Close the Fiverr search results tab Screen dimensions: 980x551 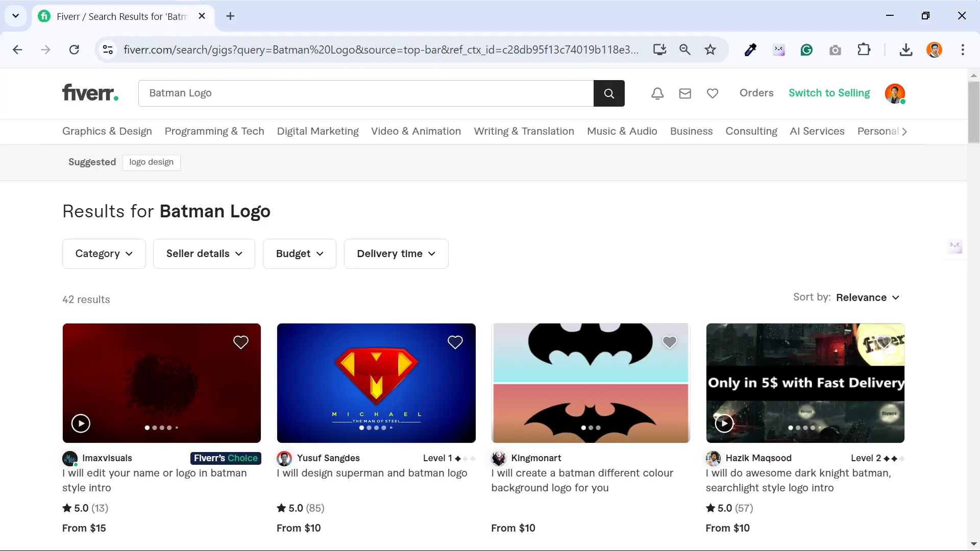(202, 16)
